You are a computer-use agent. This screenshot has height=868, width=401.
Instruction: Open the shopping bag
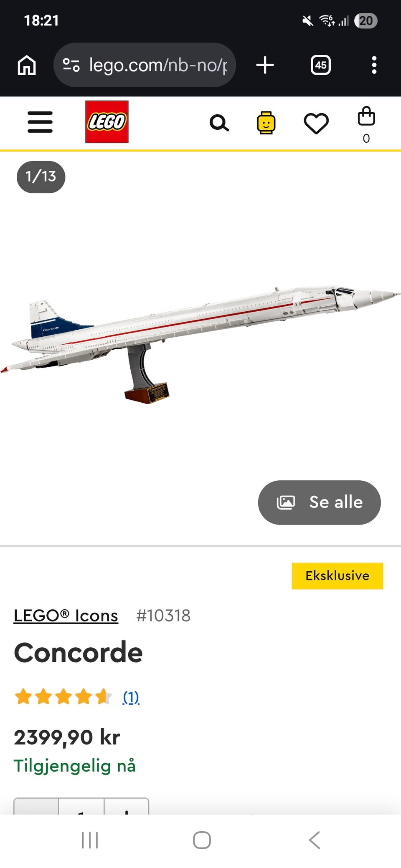(366, 124)
